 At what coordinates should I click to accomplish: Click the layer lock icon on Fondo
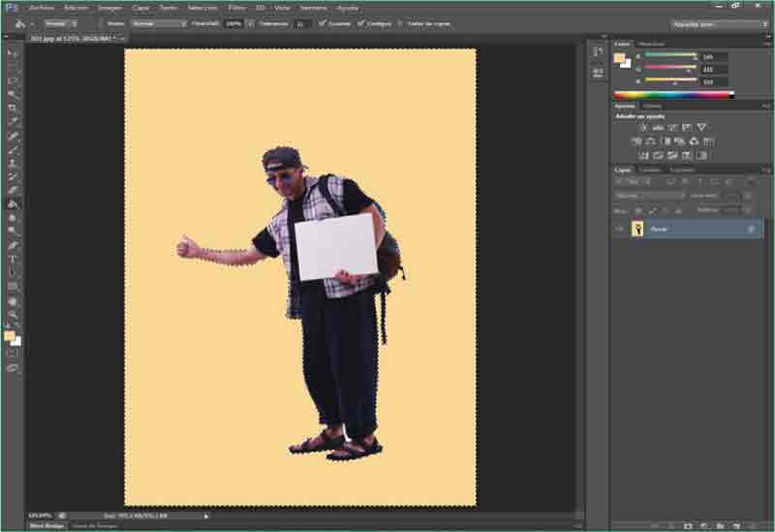(751, 229)
